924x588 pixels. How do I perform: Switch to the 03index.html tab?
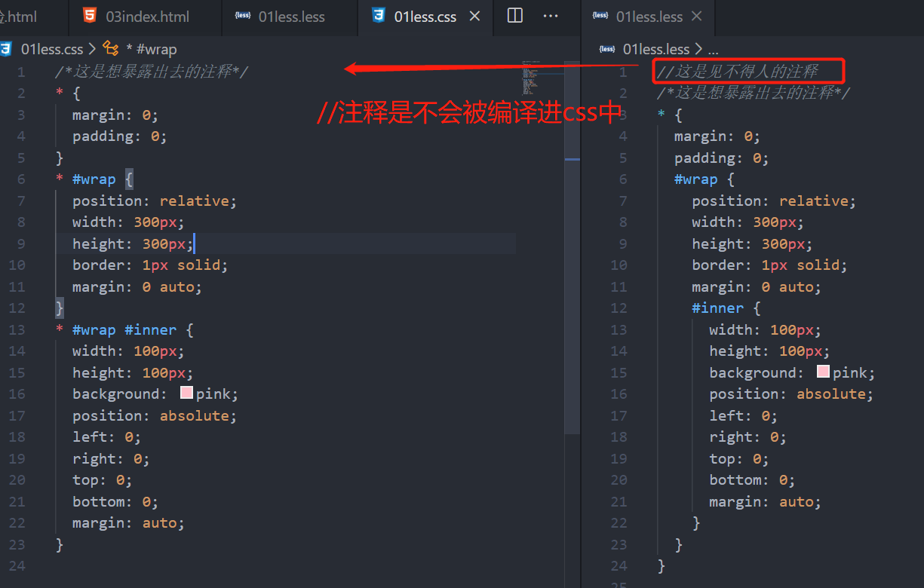[145, 17]
